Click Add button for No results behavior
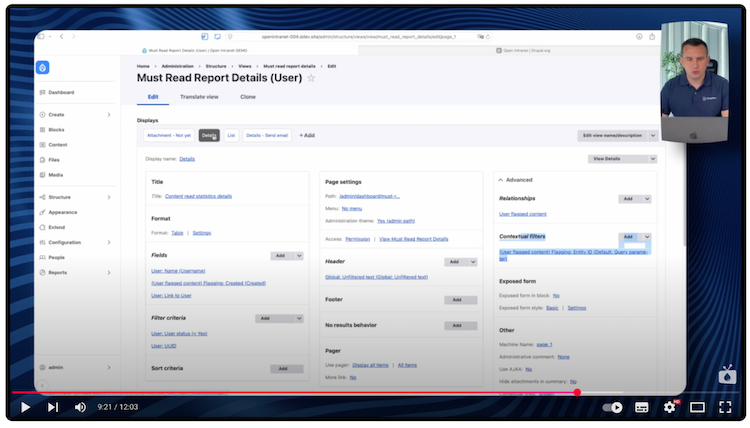The width and height of the screenshot is (750, 428). 461,325
